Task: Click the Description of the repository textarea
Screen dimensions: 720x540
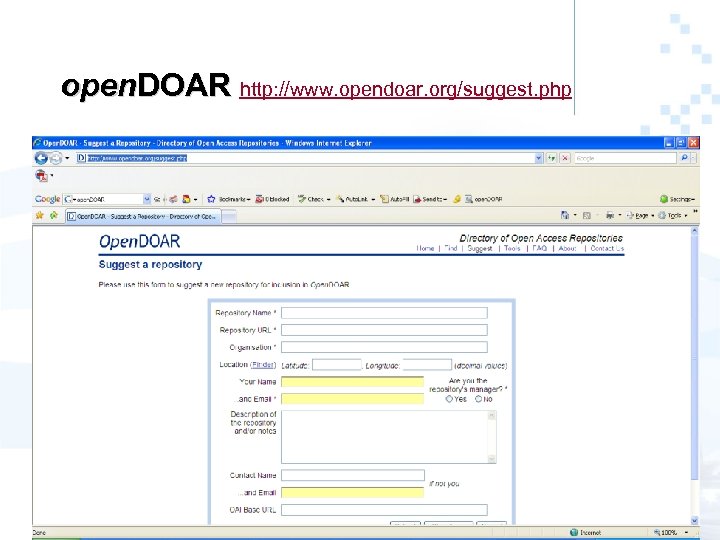Action: [x=388, y=437]
